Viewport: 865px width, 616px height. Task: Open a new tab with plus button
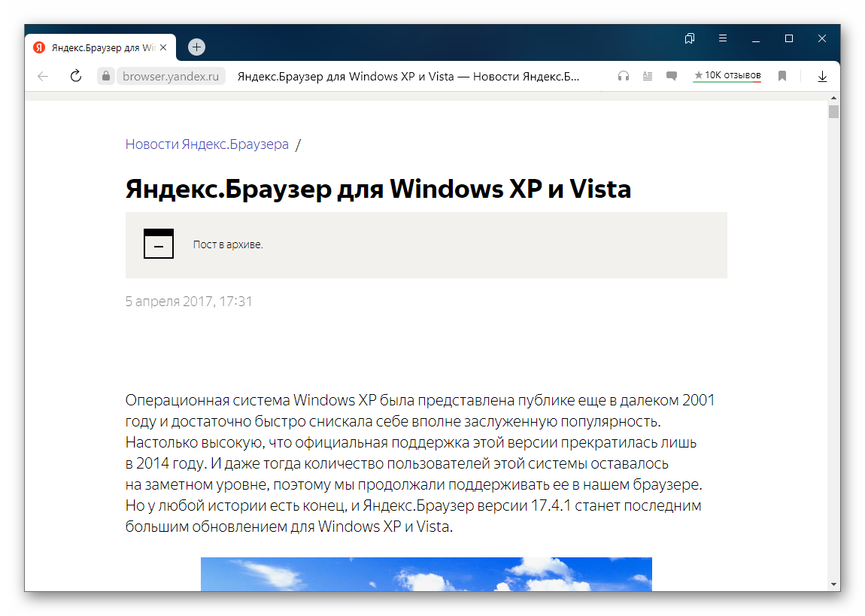196,47
